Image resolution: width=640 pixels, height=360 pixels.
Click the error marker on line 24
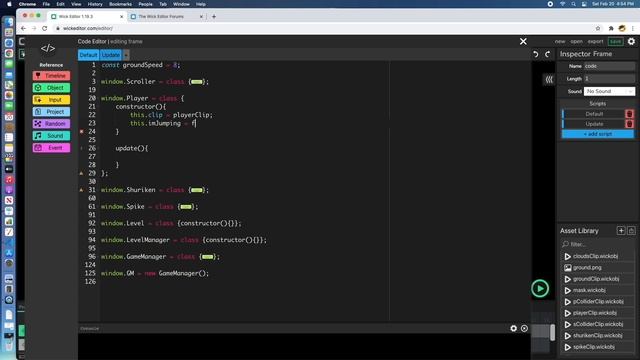(x=82, y=131)
